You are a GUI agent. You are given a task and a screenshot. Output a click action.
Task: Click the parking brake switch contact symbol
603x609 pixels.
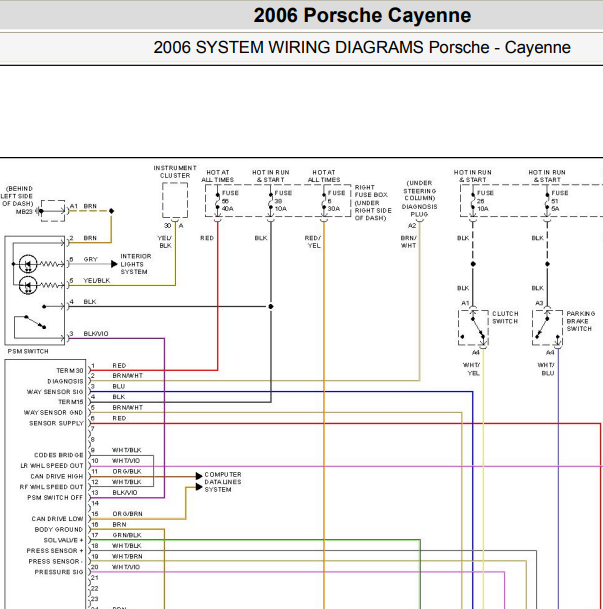[x=547, y=328]
